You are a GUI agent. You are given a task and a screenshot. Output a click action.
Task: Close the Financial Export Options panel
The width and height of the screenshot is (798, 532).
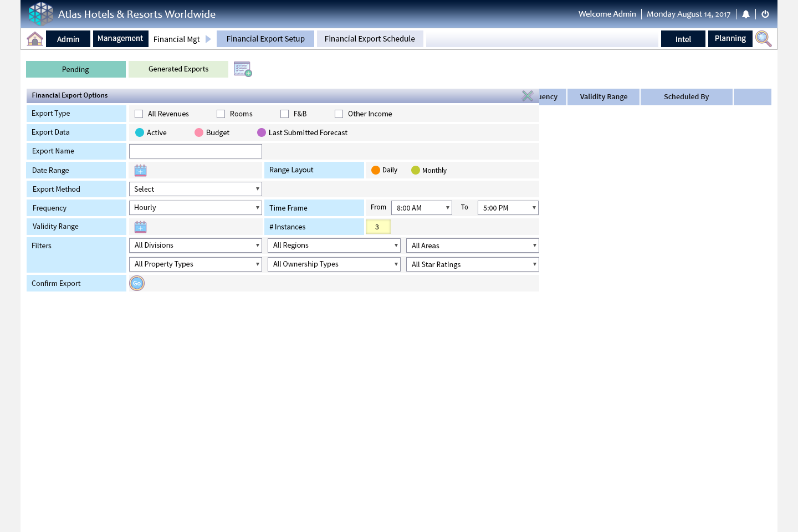coord(528,96)
